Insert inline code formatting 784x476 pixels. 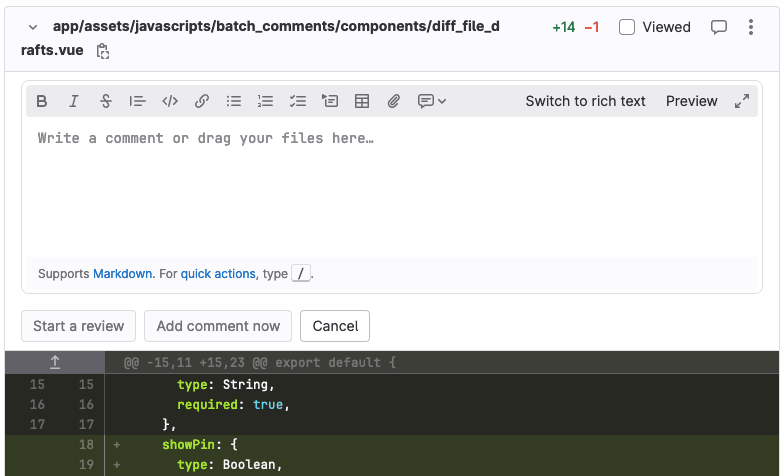[x=170, y=101]
